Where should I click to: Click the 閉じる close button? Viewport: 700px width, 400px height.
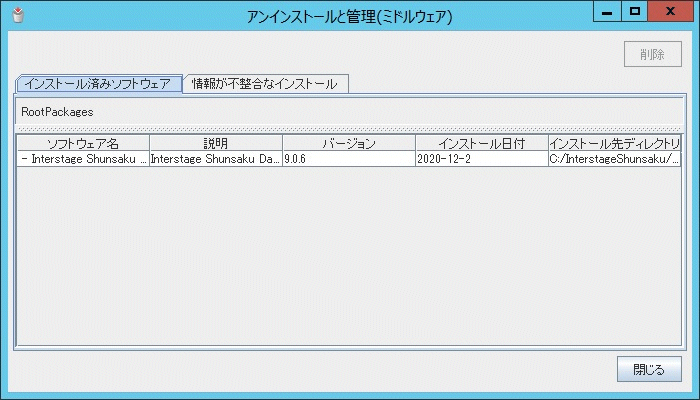pyautogui.click(x=649, y=369)
